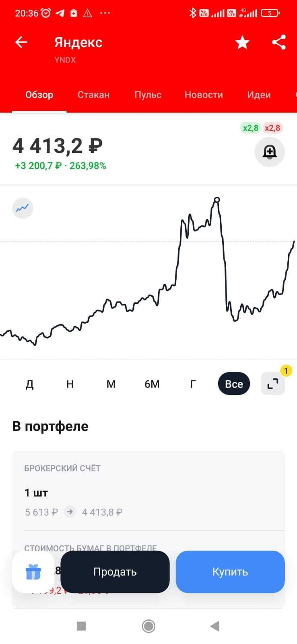Screen dimensions: 297x644
Task: Go to the Новости tab
Action: (204, 95)
